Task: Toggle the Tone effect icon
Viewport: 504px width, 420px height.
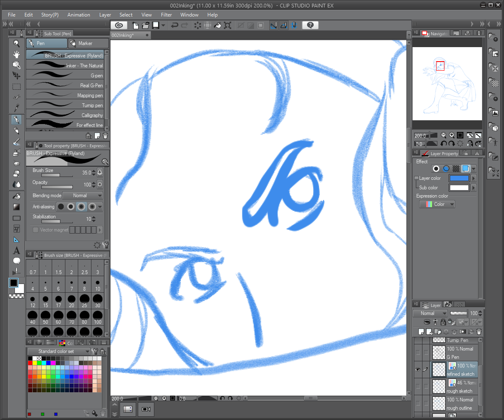Action: click(456, 169)
